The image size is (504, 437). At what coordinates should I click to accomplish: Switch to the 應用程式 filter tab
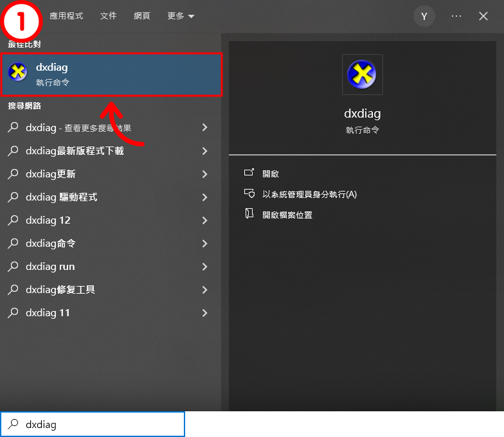pos(66,15)
